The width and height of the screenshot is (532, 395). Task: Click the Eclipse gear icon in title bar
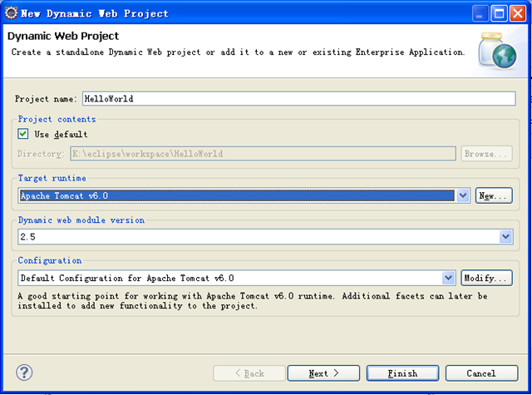(11, 13)
